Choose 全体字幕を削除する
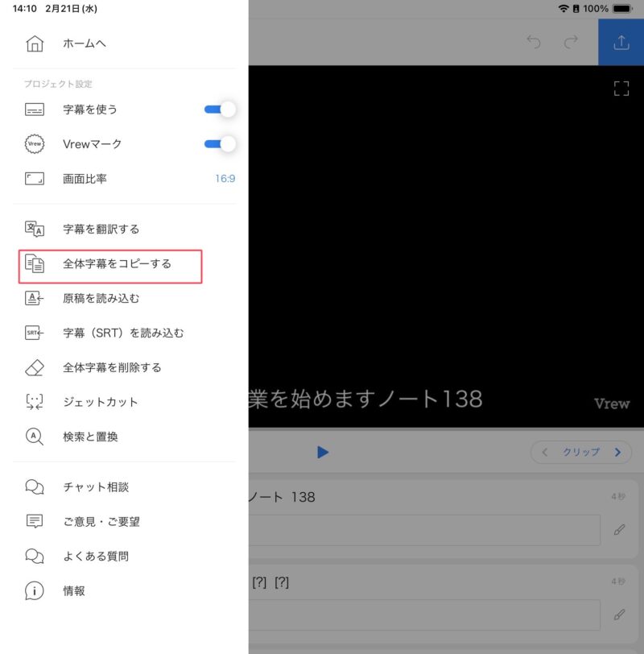 (x=112, y=367)
